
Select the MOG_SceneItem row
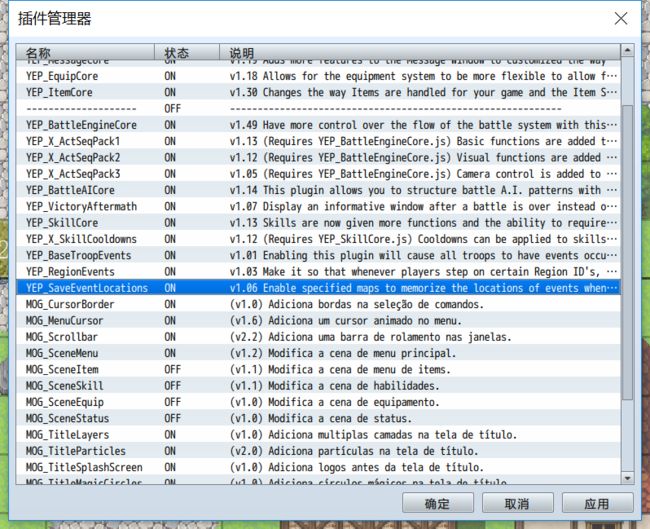pyautogui.click(x=318, y=369)
